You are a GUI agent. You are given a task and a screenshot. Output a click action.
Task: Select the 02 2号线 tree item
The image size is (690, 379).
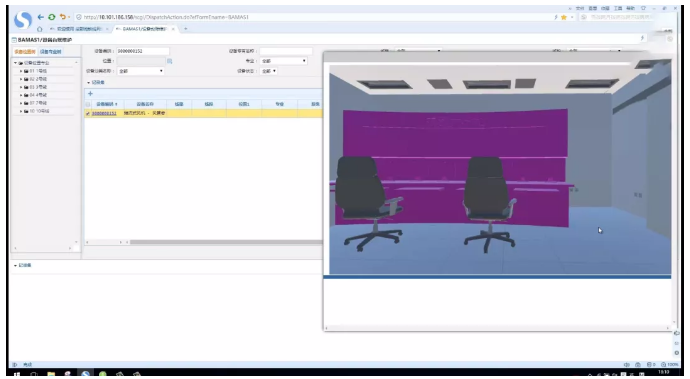(38, 79)
